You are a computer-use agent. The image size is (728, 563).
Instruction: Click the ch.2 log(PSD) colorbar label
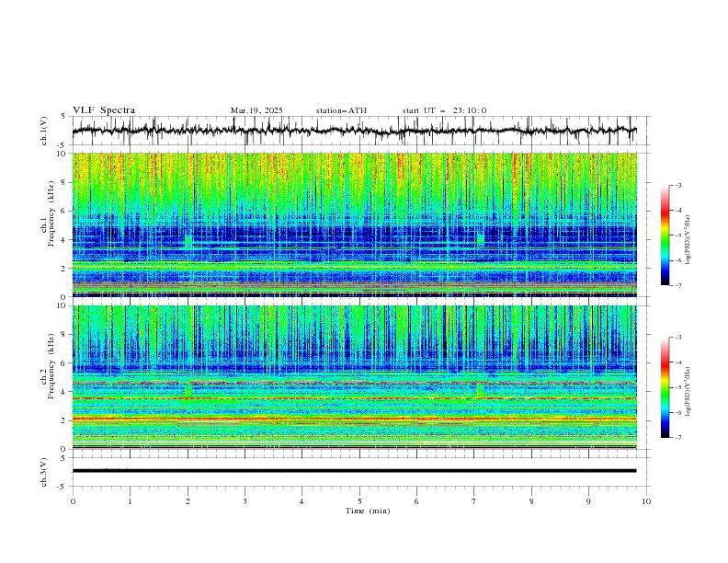click(x=688, y=391)
